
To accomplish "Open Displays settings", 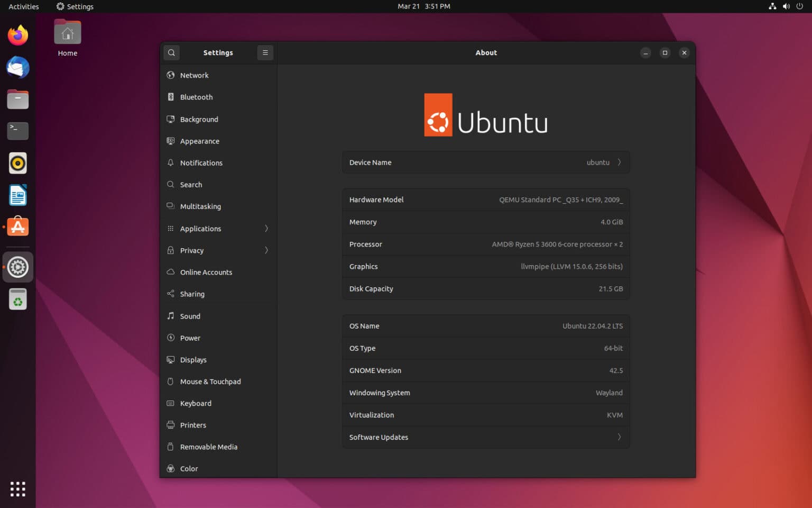I will (x=193, y=359).
